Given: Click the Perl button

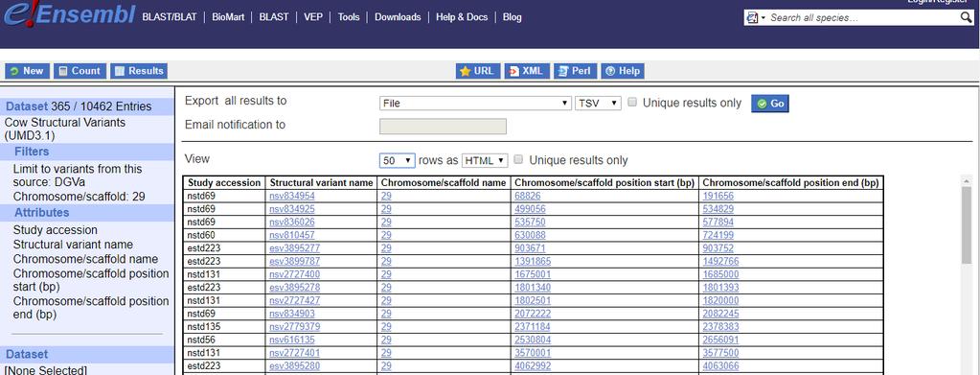Looking at the screenshot, I should pos(575,71).
